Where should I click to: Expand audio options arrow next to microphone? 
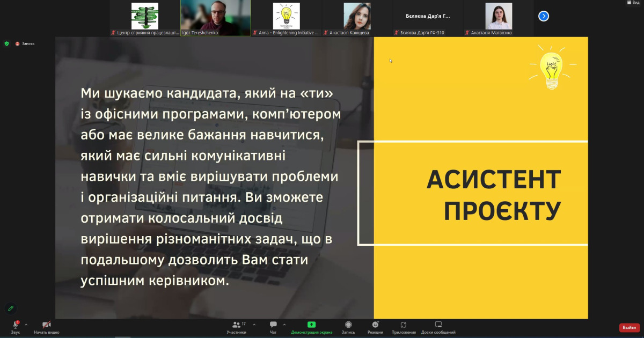tap(26, 325)
